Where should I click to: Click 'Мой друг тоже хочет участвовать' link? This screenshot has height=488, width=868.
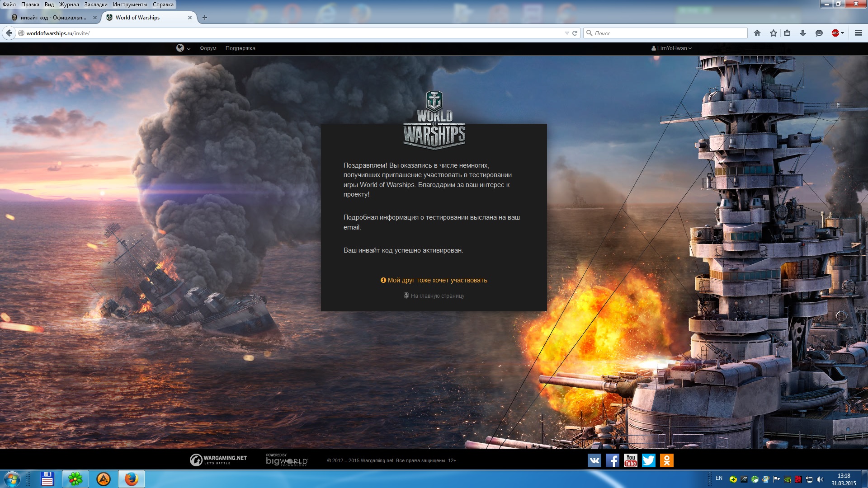(x=437, y=280)
